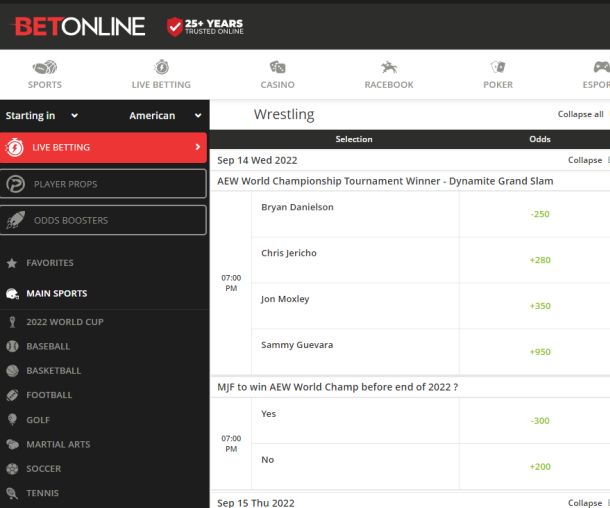The image size is (610, 508).
Task: Click the Tennis racket icon
Action: (x=12, y=493)
